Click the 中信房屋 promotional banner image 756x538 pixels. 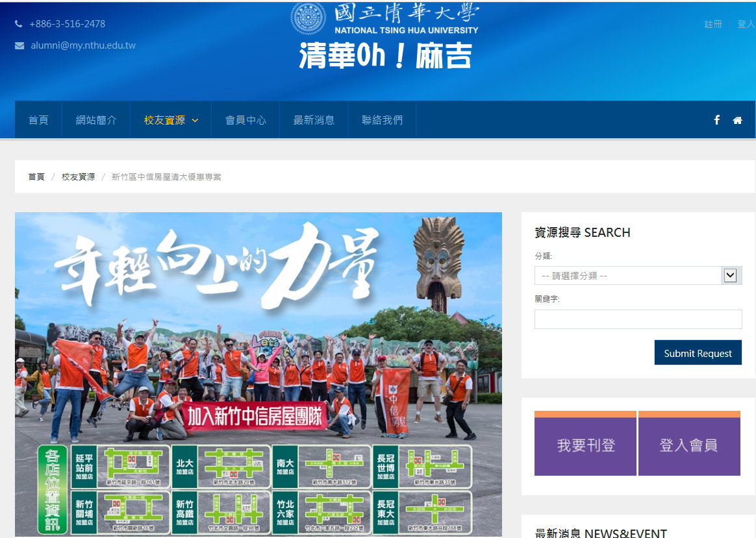click(258, 374)
